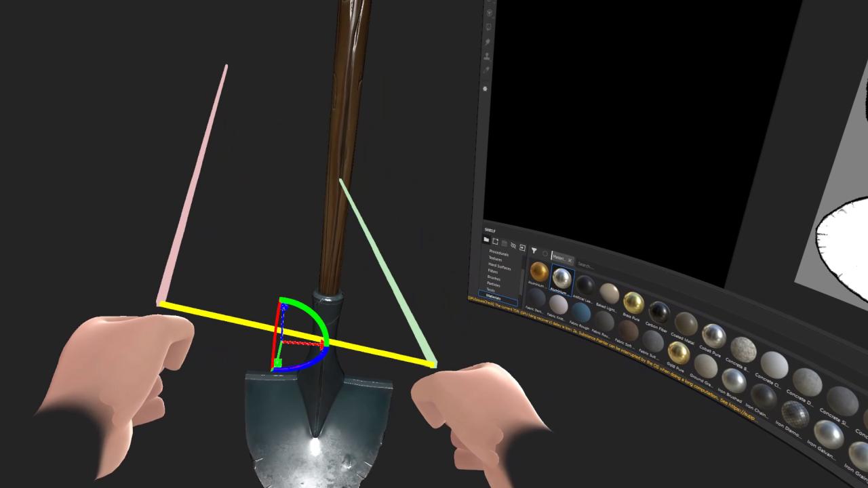The height and width of the screenshot is (488, 868).
Task: Click the green rotation arc of gizmo
Action: (319, 316)
